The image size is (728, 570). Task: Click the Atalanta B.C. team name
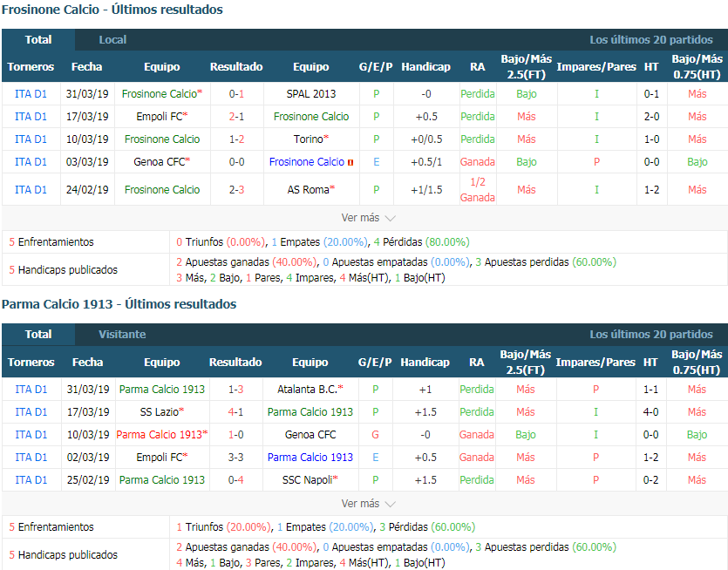(x=308, y=390)
